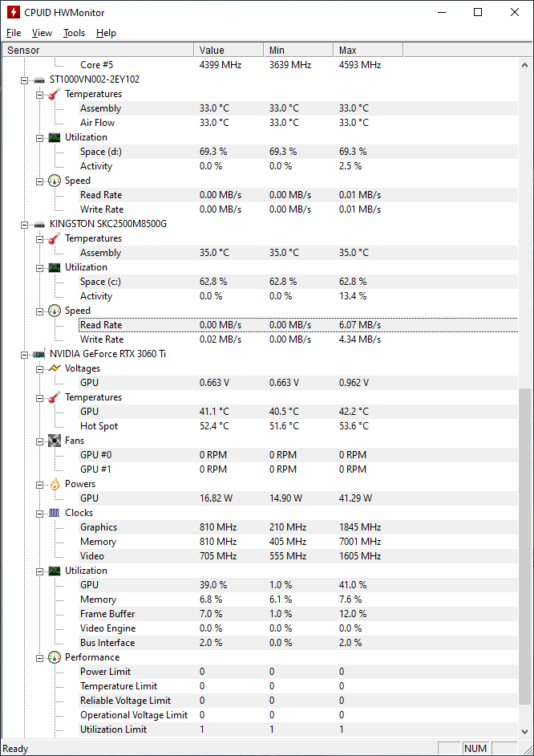Screen dimensions: 534x756
Task: Click the vertical scrollbar thumb
Action: (x=525, y=546)
